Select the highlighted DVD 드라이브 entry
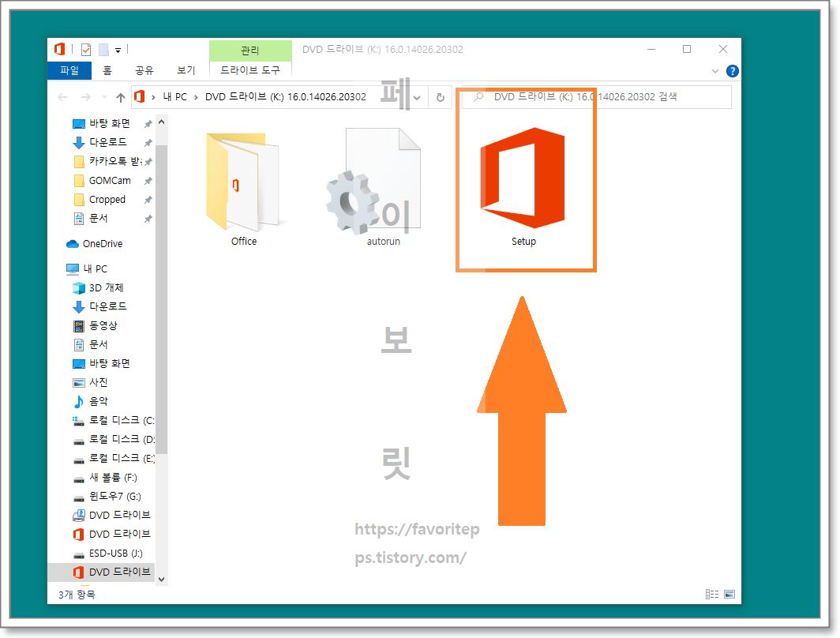Image resolution: width=840 pixels, height=638 pixels. [101, 572]
